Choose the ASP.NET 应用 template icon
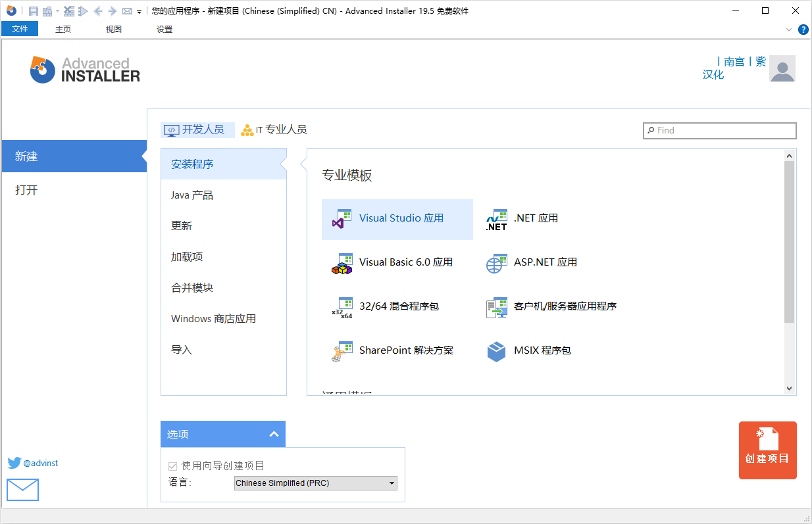 tap(496, 263)
